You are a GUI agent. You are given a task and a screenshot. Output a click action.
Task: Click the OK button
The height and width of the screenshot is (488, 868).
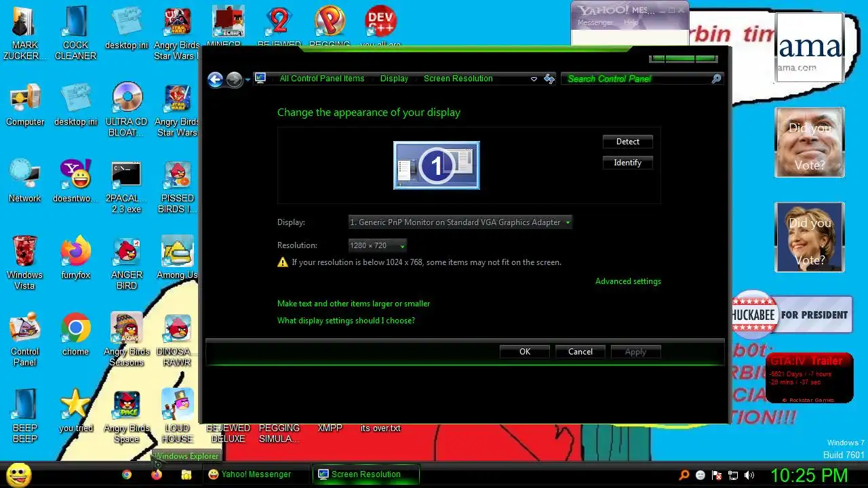click(x=525, y=352)
